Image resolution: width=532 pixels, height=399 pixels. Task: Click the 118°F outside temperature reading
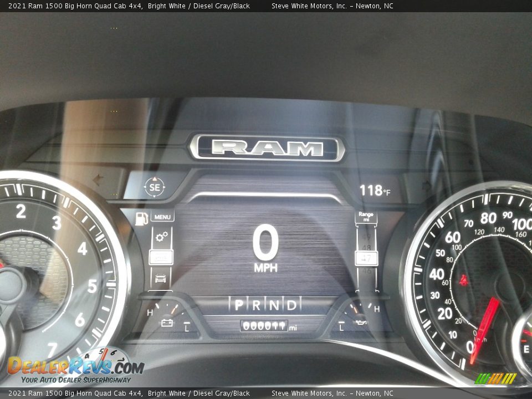375,191
